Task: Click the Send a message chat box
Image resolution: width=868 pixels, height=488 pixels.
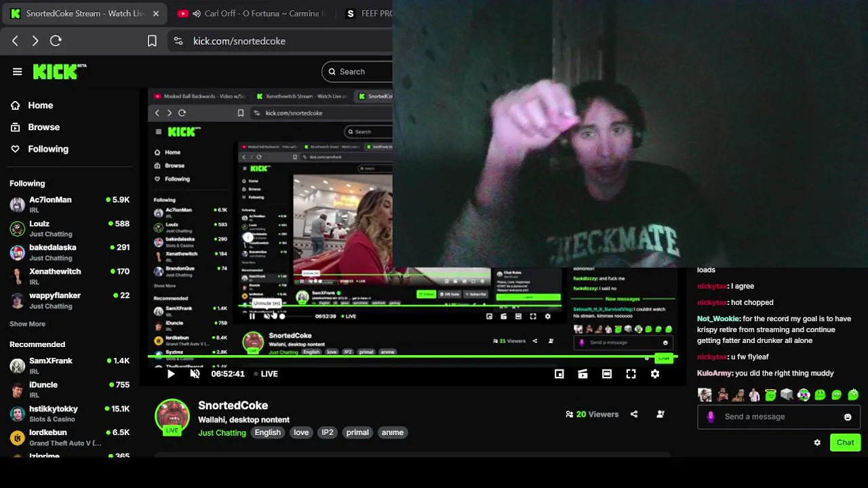Action: [x=778, y=417]
